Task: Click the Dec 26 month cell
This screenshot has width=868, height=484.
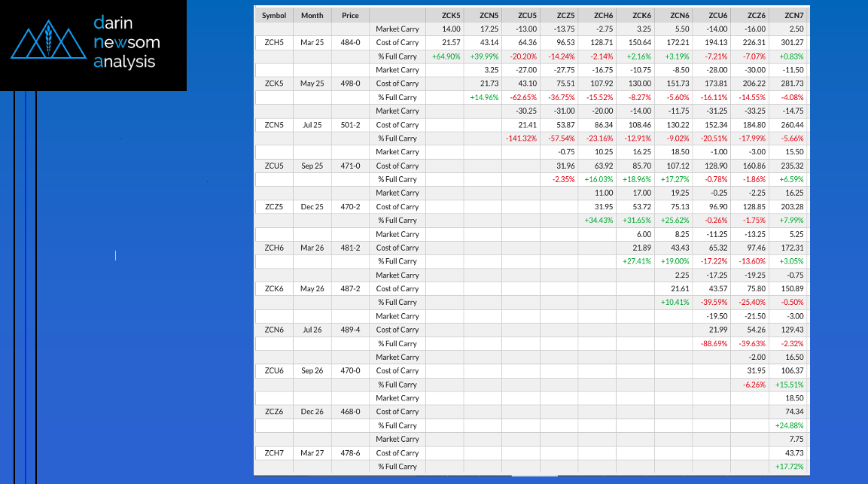Action: pos(312,412)
